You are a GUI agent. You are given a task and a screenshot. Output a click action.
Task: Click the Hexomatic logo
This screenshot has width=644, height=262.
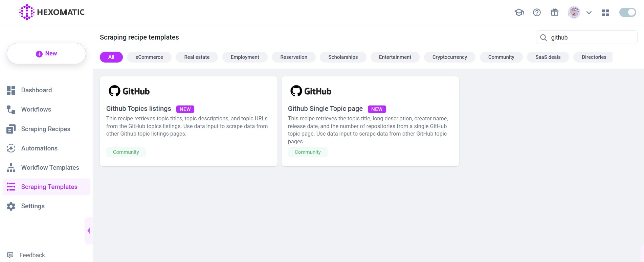click(x=52, y=12)
